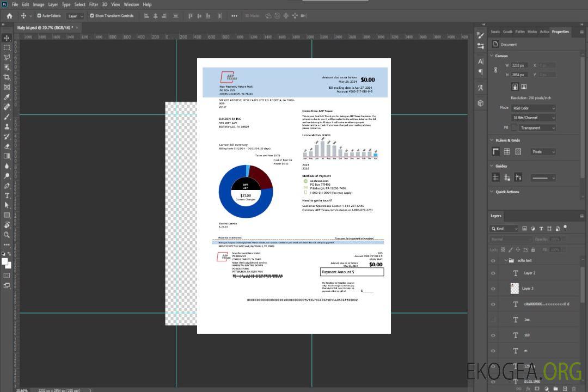Toggle the Auto-Select checkbox
Screen dimensions: 588x392
pos(39,16)
